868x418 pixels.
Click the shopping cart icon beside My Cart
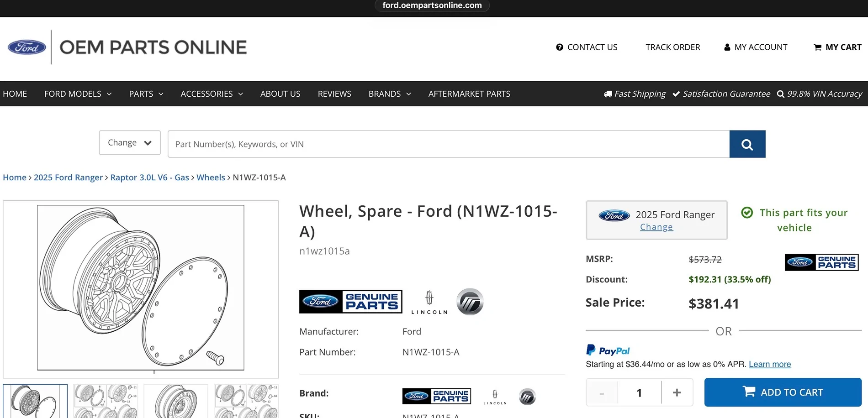(818, 47)
